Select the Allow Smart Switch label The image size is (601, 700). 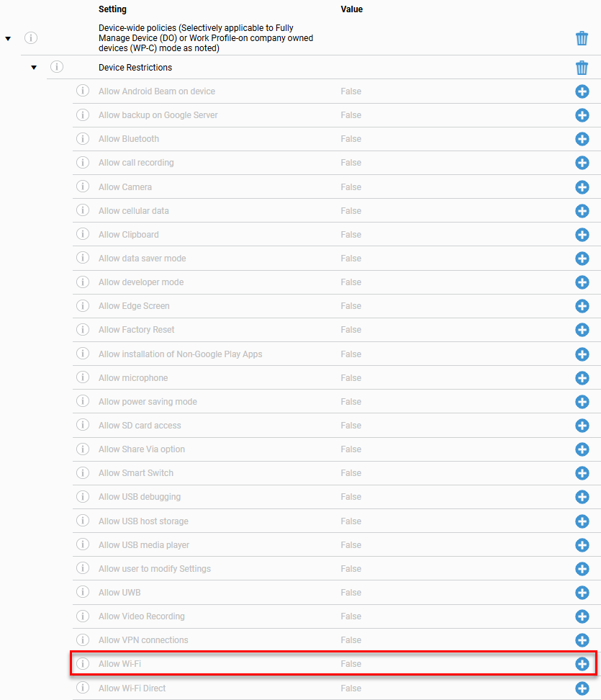click(136, 472)
